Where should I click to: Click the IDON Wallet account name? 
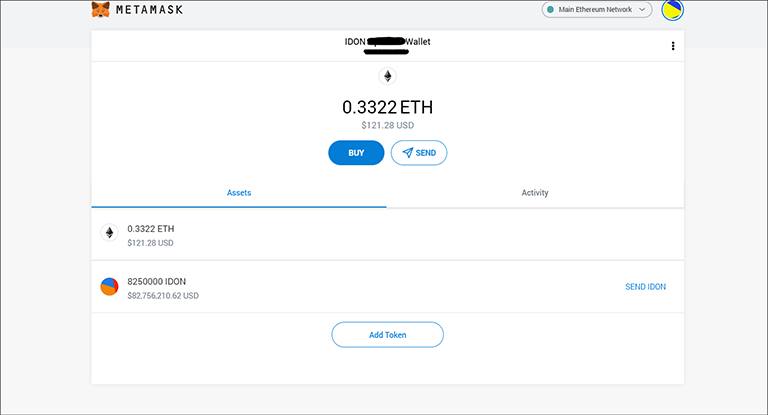tap(387, 43)
